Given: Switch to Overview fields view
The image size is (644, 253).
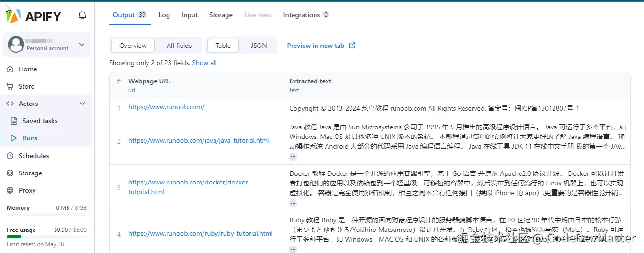Looking at the screenshot, I should 133,46.
